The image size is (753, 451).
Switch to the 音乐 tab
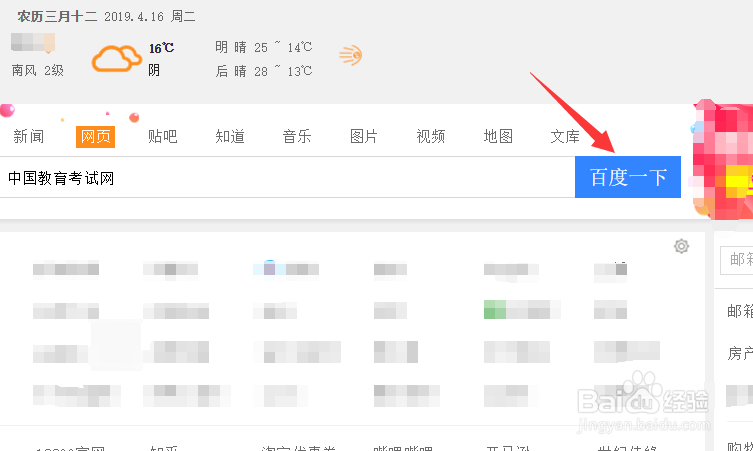[297, 136]
